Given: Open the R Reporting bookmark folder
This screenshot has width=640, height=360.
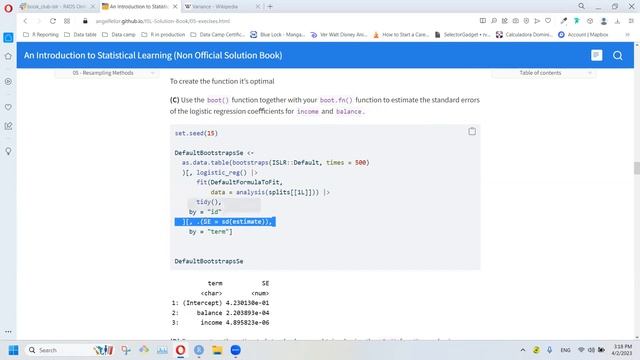Looking at the screenshot, I should 41,35.
